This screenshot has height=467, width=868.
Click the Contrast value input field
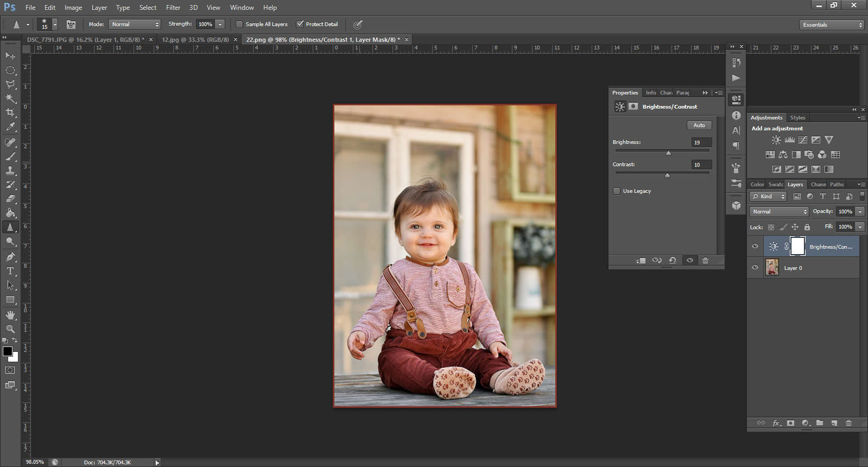(x=701, y=165)
